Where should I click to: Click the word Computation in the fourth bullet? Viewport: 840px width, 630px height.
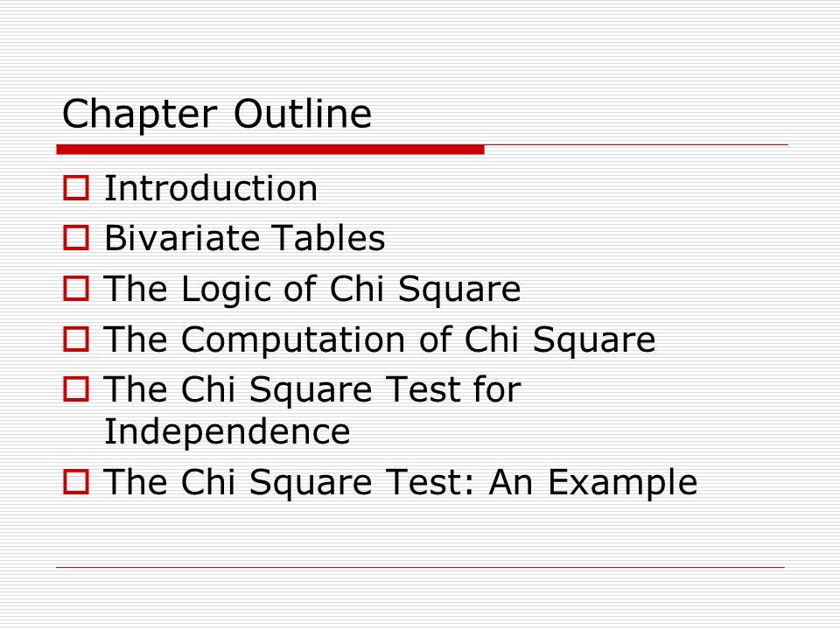(294, 340)
